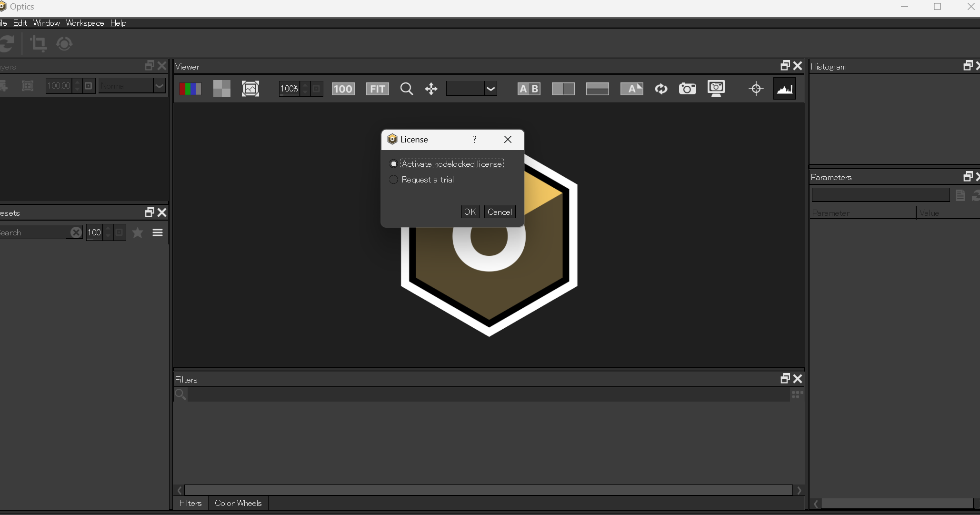This screenshot has width=980, height=515.
Task: Click the Parameter column header
Action: click(863, 213)
